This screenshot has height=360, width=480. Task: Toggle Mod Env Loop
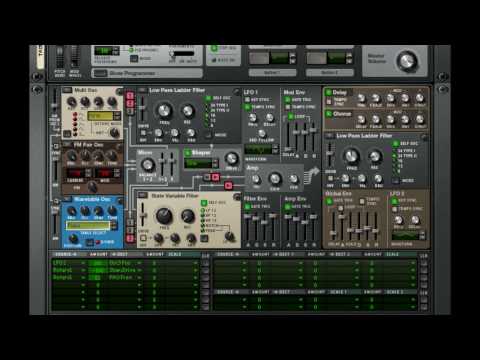click(290, 116)
